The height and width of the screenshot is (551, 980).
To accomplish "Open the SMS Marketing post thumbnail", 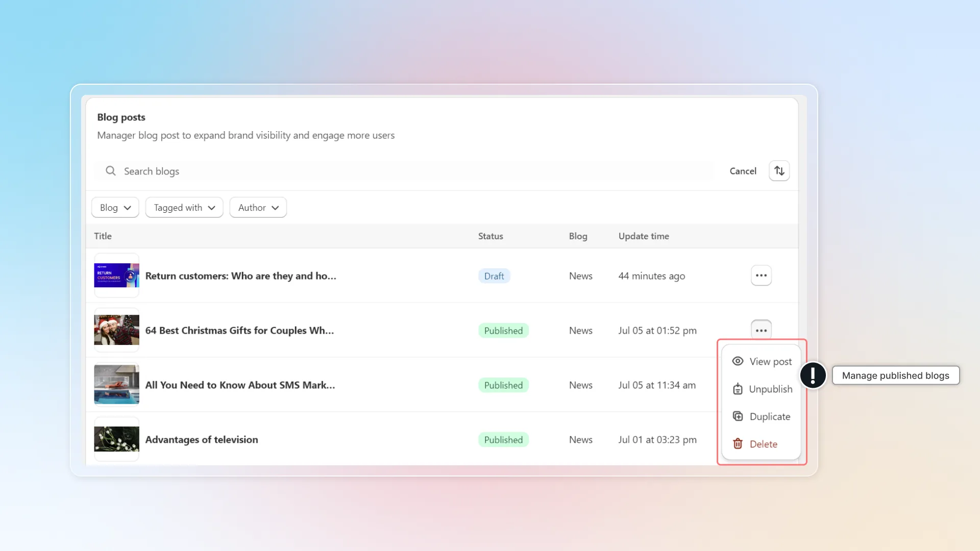I will (x=116, y=385).
